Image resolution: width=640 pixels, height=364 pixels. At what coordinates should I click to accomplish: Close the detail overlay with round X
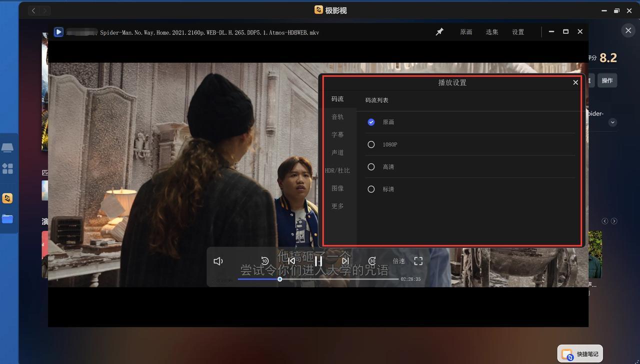tap(628, 30)
